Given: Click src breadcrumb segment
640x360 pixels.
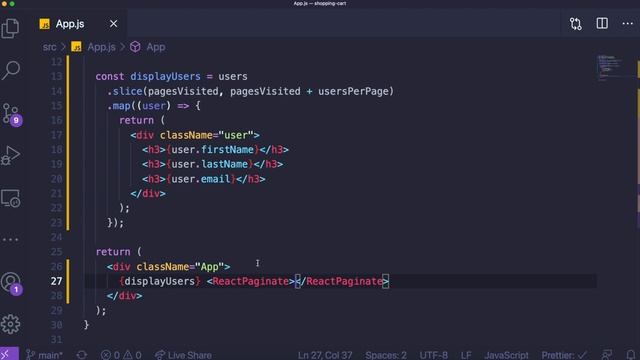Looking at the screenshot, I should [x=49, y=47].
